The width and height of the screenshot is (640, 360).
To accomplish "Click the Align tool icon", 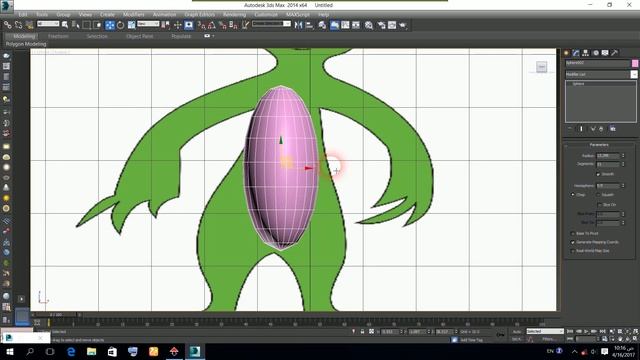I will pyautogui.click(x=309, y=25).
